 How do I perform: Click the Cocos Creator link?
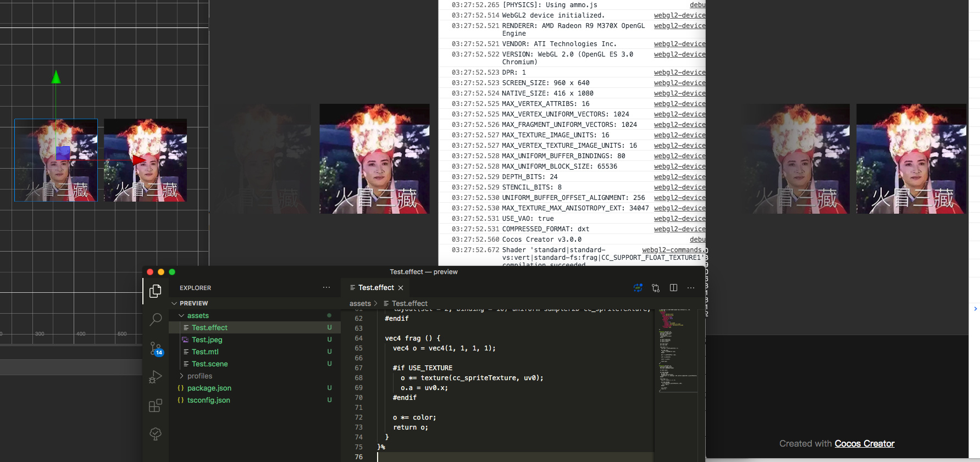[865, 443]
